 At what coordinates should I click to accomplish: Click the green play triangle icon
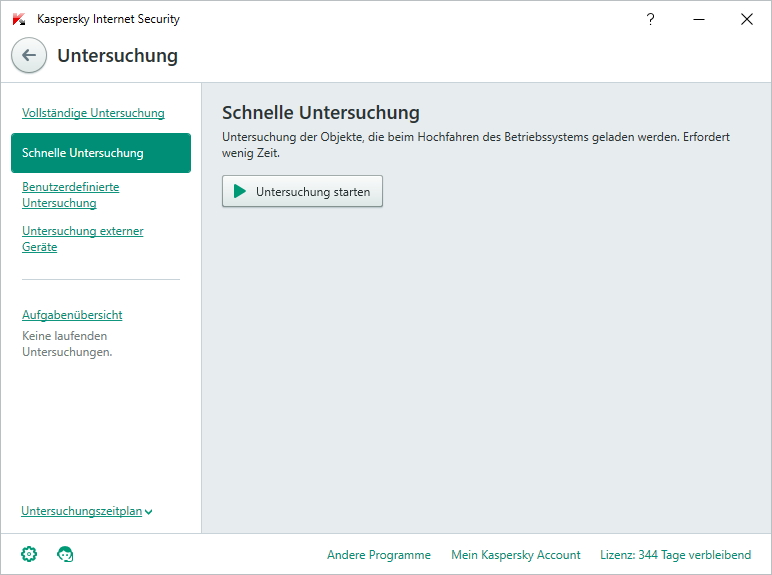[240, 191]
